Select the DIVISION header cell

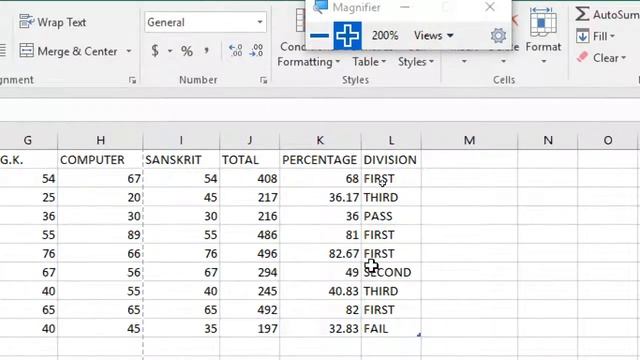[391, 160]
